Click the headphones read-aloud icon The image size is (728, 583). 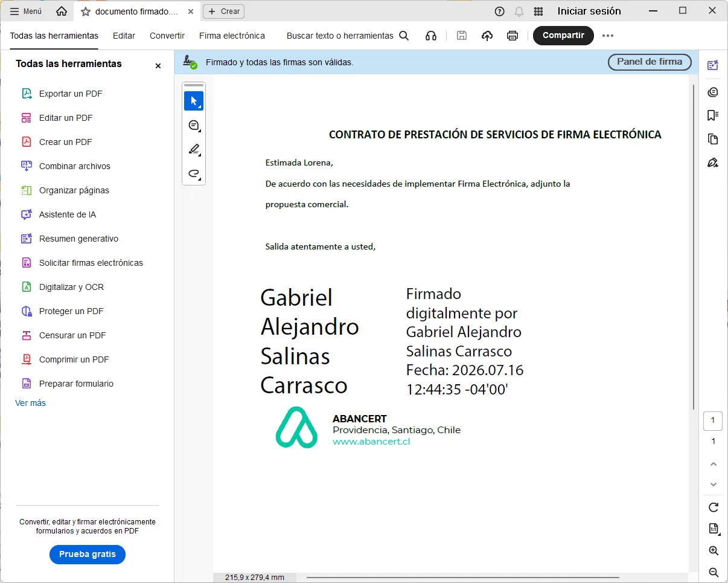(431, 36)
